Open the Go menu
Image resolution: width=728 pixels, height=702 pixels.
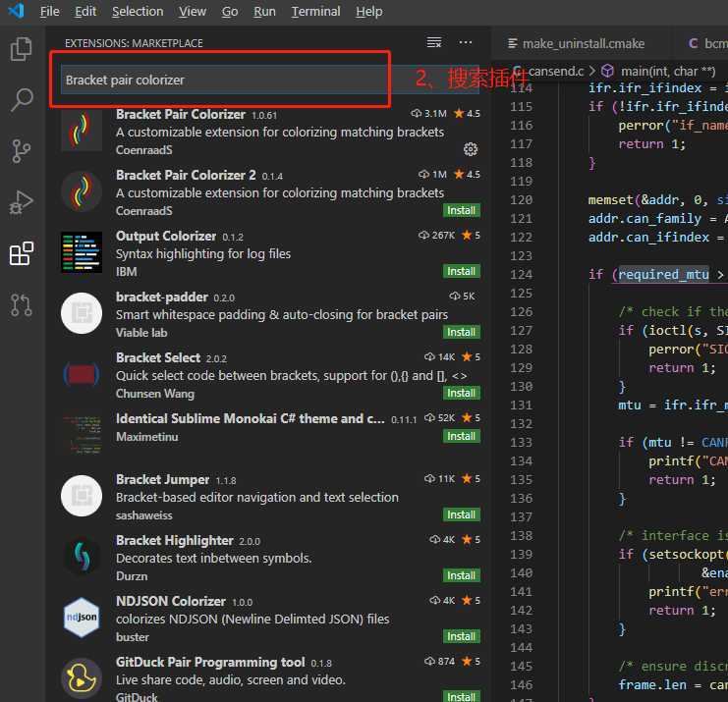pos(230,11)
